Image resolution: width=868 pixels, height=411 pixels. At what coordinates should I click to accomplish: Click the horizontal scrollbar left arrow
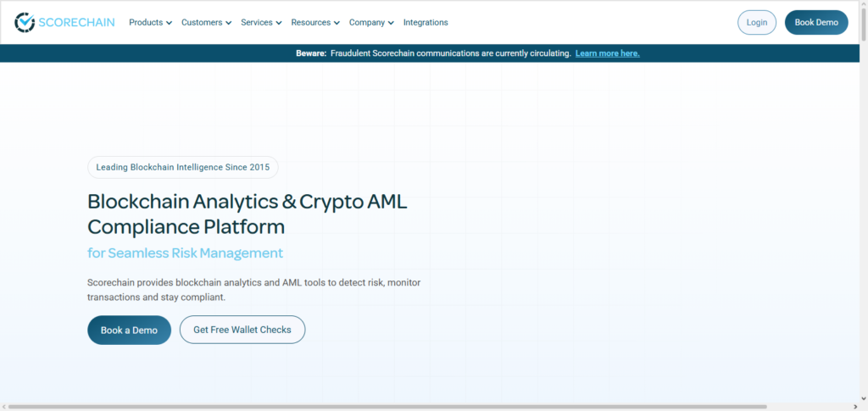coord(4,407)
